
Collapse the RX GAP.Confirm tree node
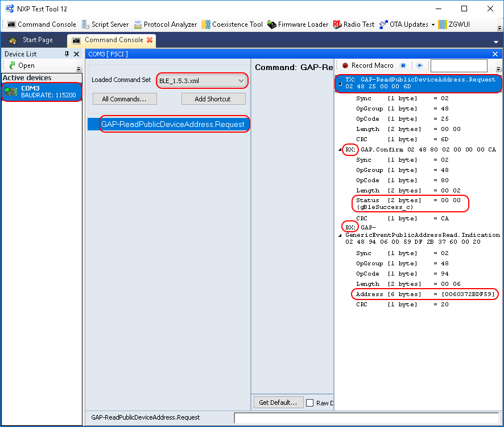(x=340, y=150)
